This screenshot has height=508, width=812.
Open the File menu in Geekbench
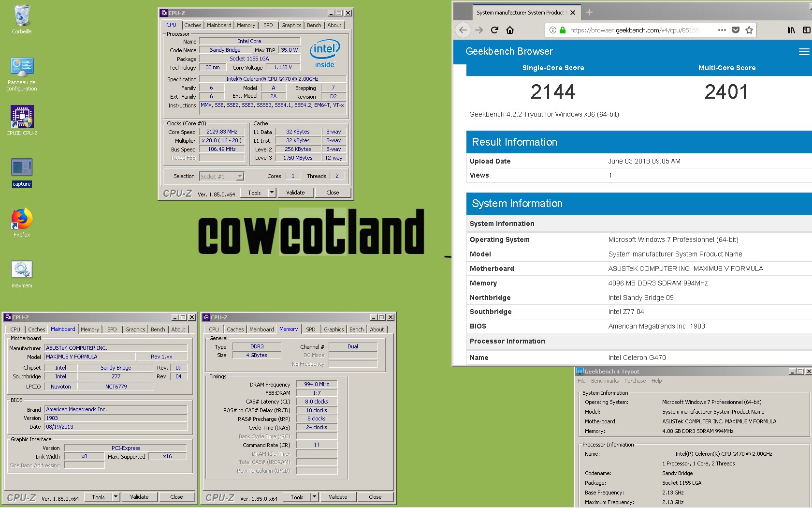pyautogui.click(x=581, y=381)
